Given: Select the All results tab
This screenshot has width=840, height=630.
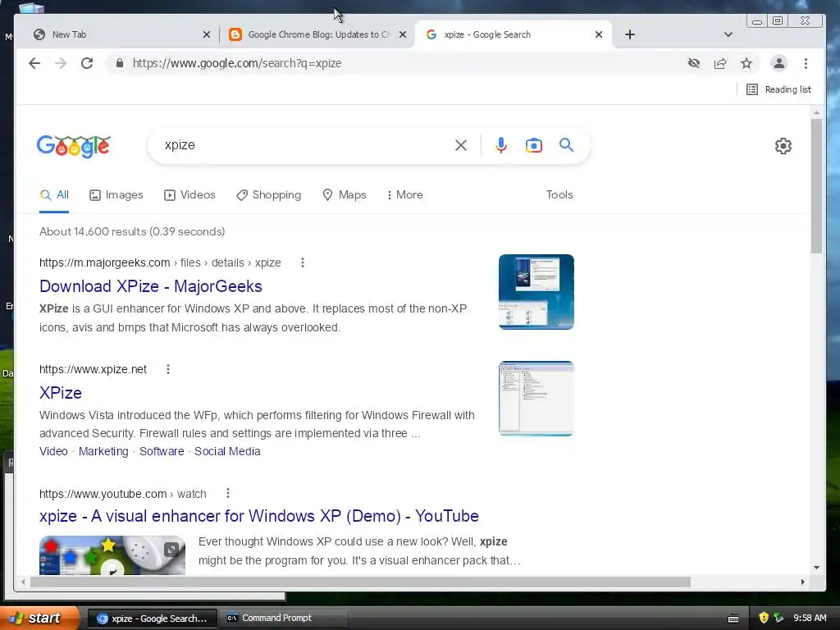Looking at the screenshot, I should [x=54, y=195].
